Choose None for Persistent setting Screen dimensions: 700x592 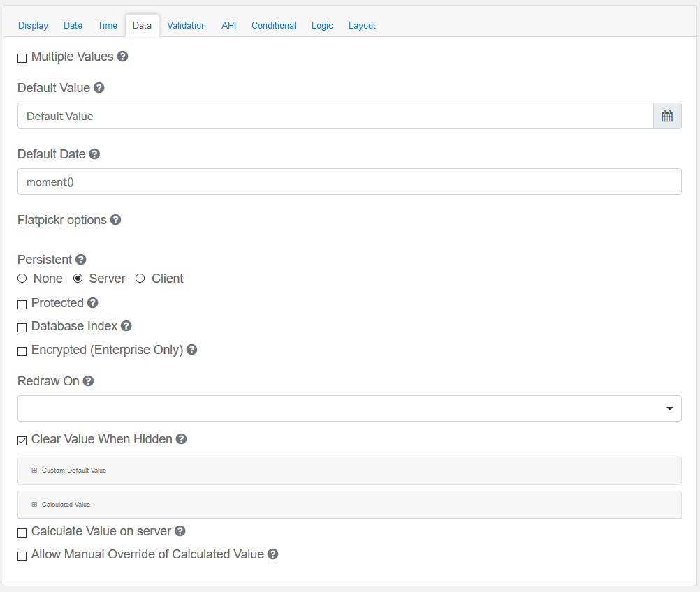tap(22, 279)
